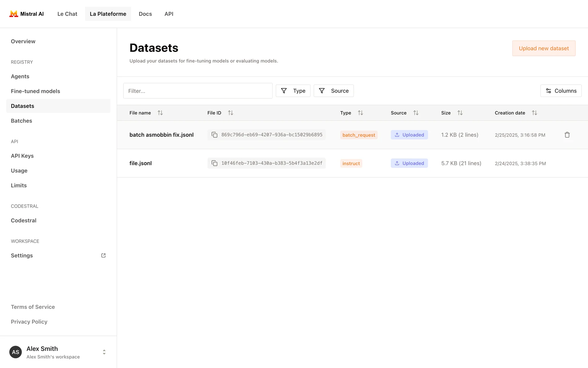Open the Type filter dropdown

(293, 91)
